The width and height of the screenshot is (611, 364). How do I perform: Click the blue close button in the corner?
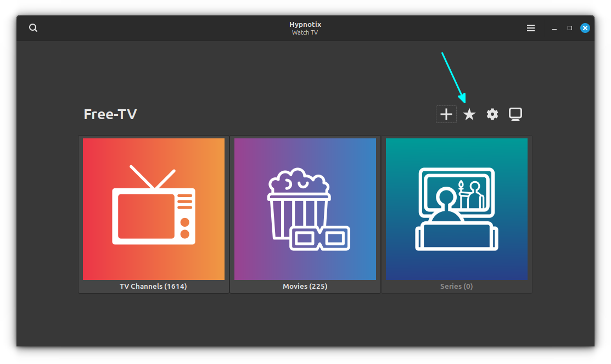click(x=585, y=27)
